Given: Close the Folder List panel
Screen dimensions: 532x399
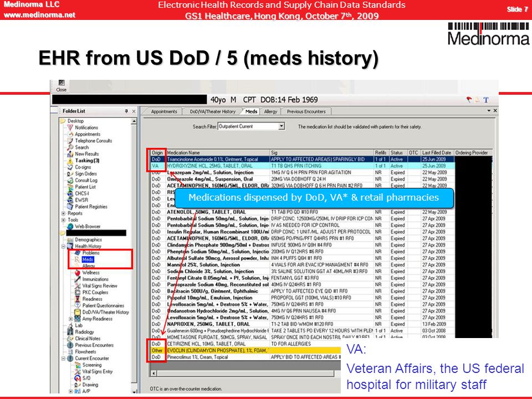Looking at the screenshot, I should 134,111.
